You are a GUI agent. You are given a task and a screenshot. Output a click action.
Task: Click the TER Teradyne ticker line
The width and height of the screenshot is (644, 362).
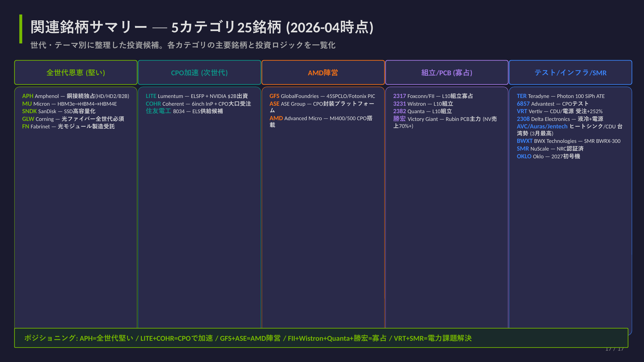560,96
